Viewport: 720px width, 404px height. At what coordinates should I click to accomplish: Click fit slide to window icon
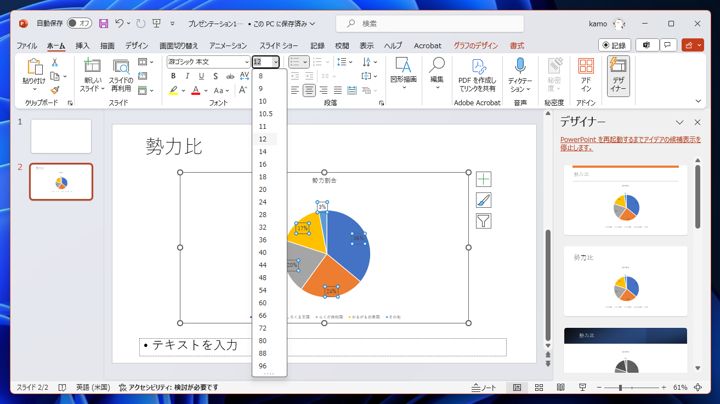point(698,387)
